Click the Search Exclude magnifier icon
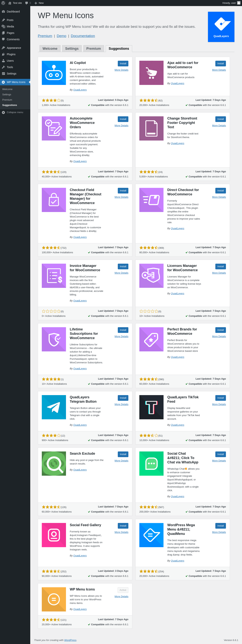The image size is (242, 644). (x=54, y=464)
